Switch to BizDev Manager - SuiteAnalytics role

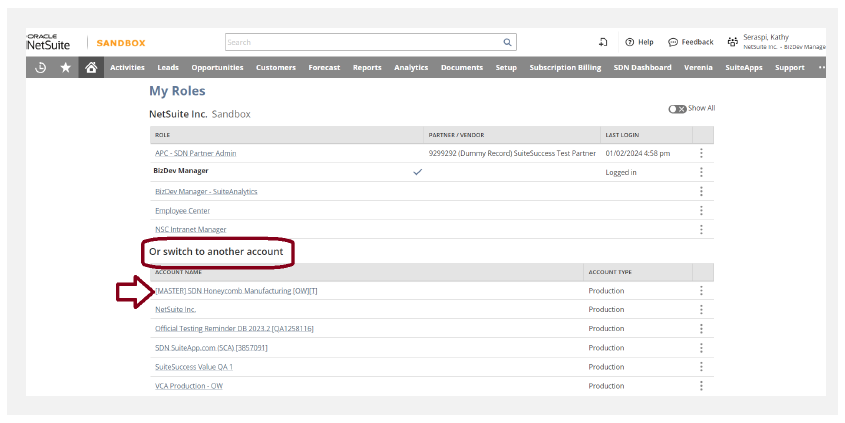coord(206,191)
